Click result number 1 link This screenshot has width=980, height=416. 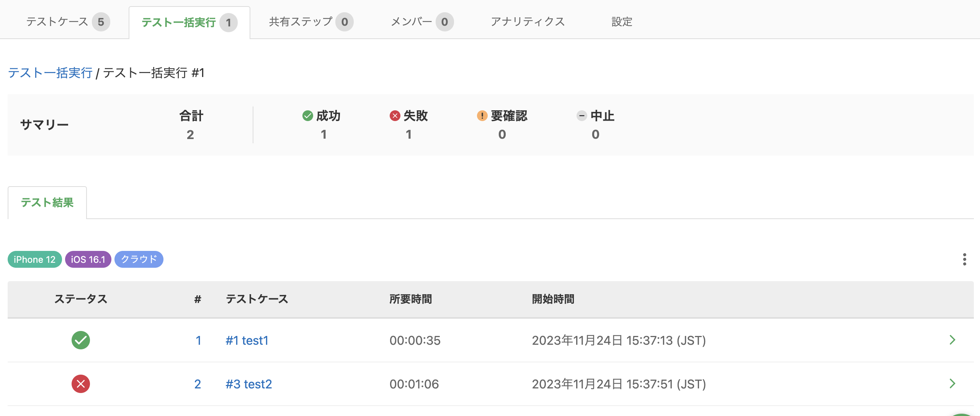198,340
